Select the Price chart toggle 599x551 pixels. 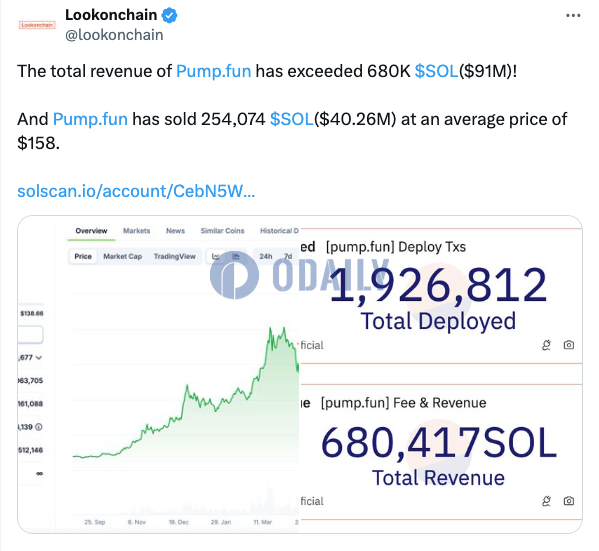(x=83, y=256)
